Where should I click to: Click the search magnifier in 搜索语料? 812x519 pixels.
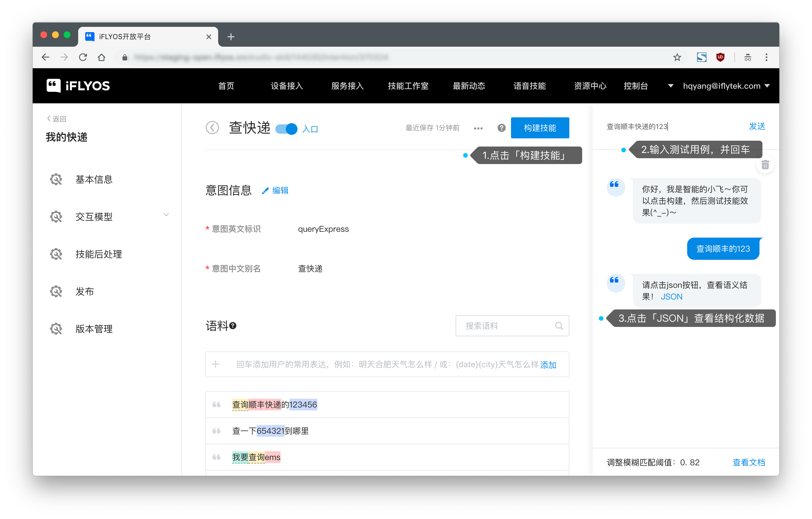click(559, 326)
